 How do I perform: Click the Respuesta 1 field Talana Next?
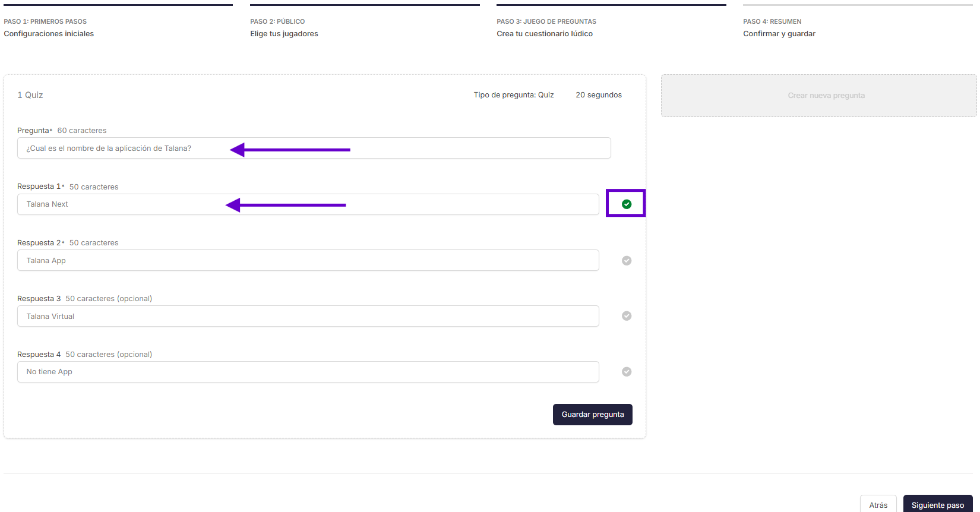coord(308,204)
